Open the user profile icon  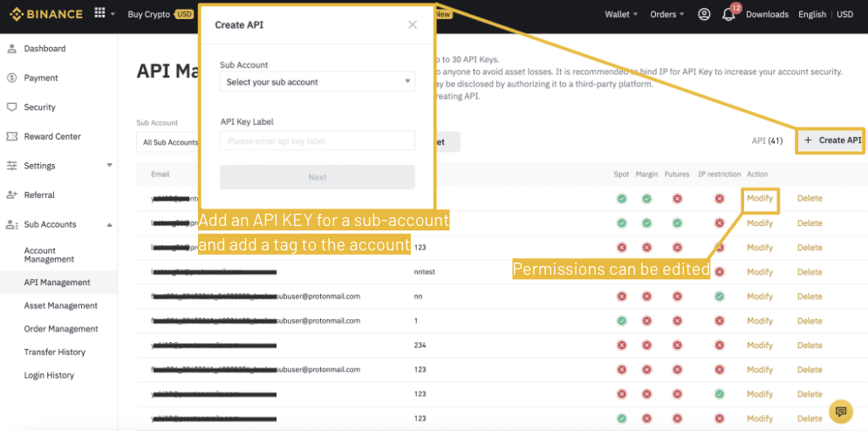pyautogui.click(x=704, y=14)
